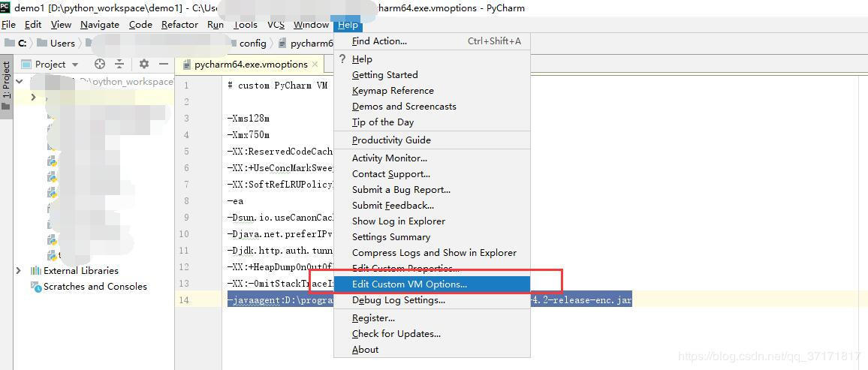Open About dialog from Help menu
This screenshot has height=370, width=868.
[432, 350]
